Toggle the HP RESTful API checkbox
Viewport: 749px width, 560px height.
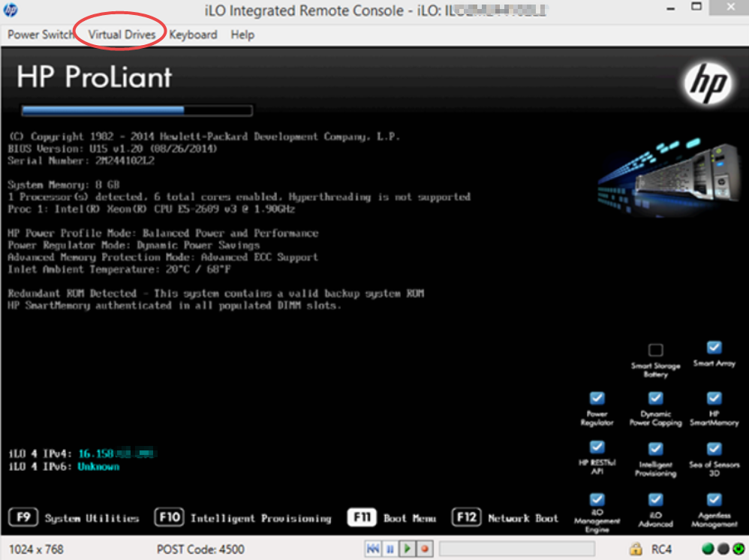tap(597, 447)
